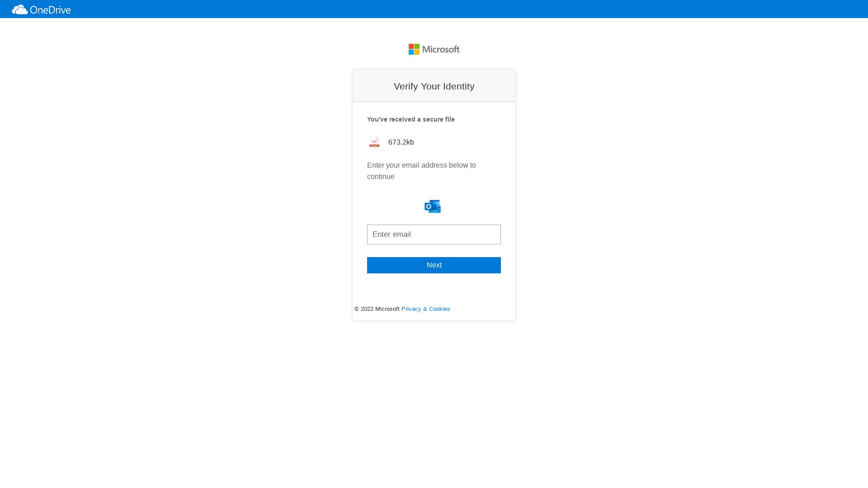
Task: Focus the Enter email input field
Action: click(434, 235)
